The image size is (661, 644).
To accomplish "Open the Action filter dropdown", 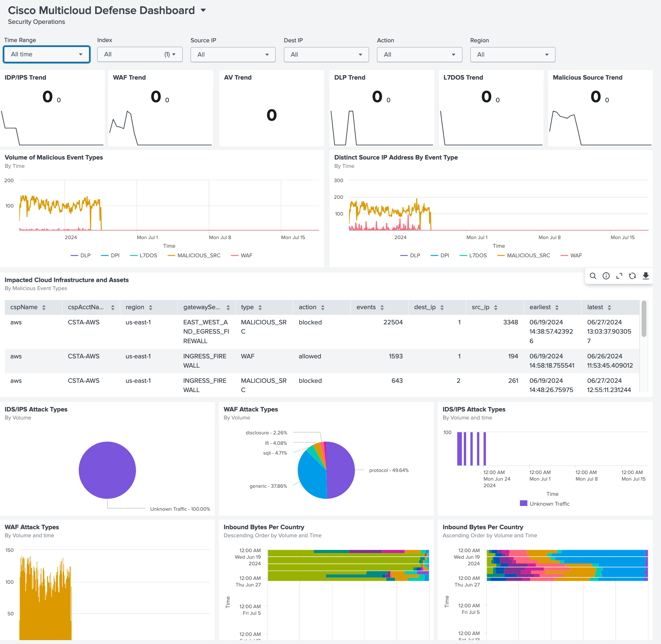I will (x=419, y=55).
